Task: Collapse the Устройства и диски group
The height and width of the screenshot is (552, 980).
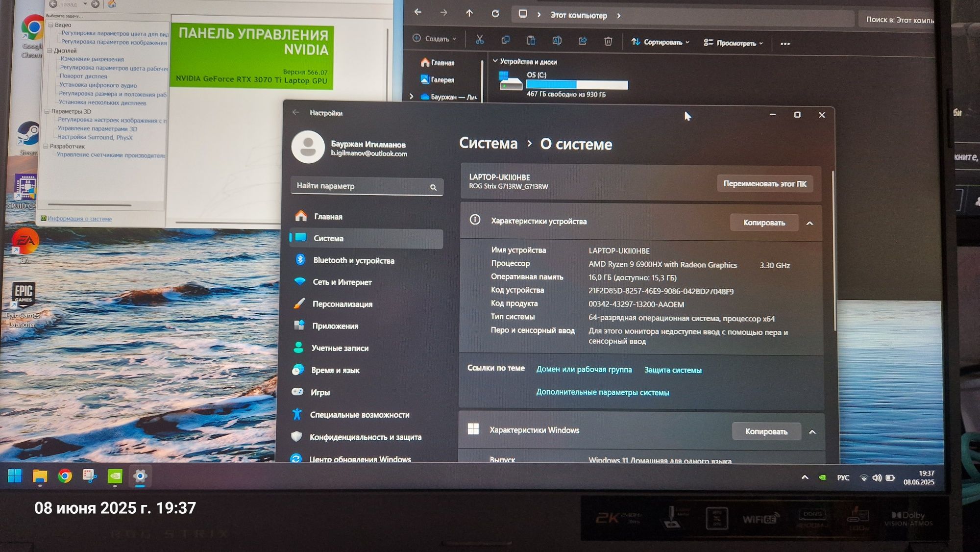Action: pyautogui.click(x=495, y=61)
